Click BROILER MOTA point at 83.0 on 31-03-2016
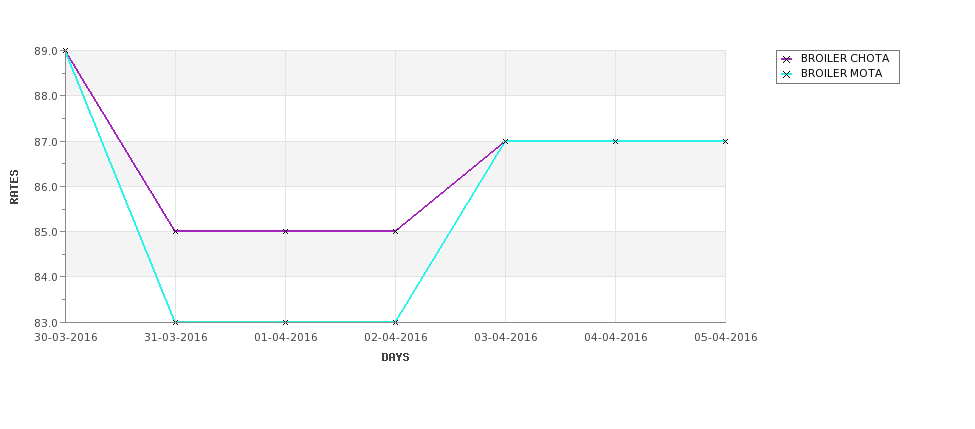 175,322
